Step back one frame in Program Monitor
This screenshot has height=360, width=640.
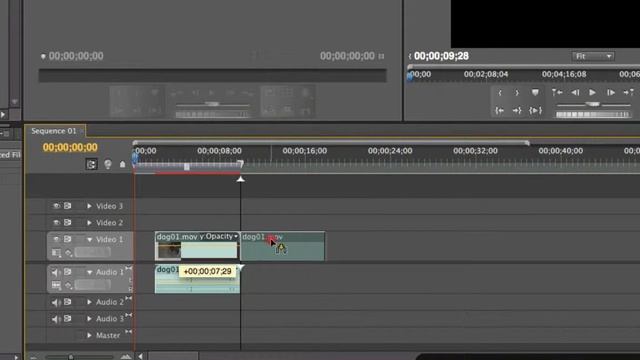tap(575, 93)
